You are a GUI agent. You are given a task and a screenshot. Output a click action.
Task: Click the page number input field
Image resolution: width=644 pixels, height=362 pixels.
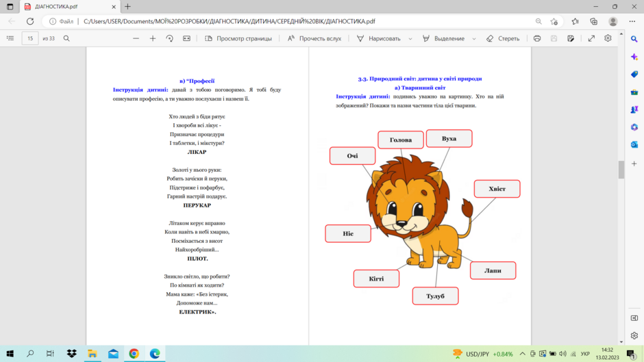[30, 38]
